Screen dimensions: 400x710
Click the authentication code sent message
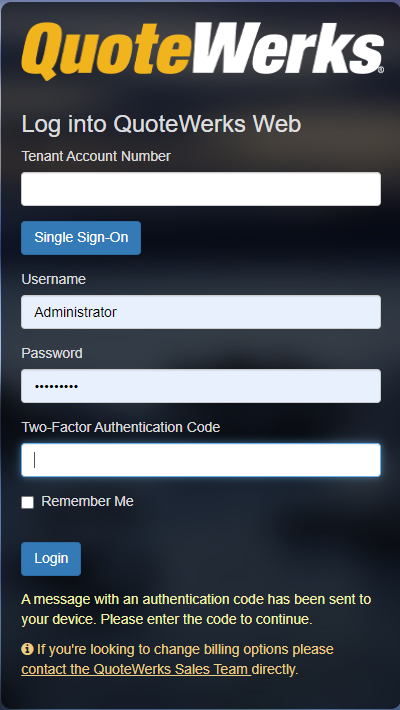[x=196, y=609]
